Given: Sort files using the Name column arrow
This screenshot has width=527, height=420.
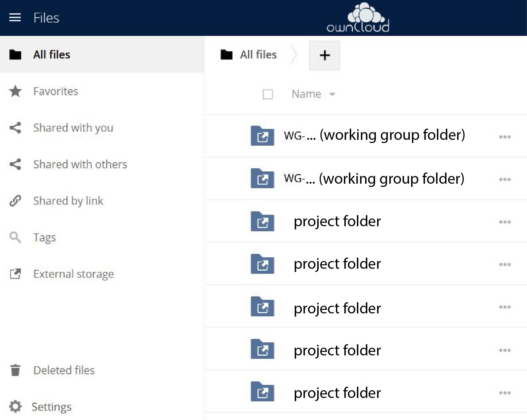Looking at the screenshot, I should click(332, 94).
